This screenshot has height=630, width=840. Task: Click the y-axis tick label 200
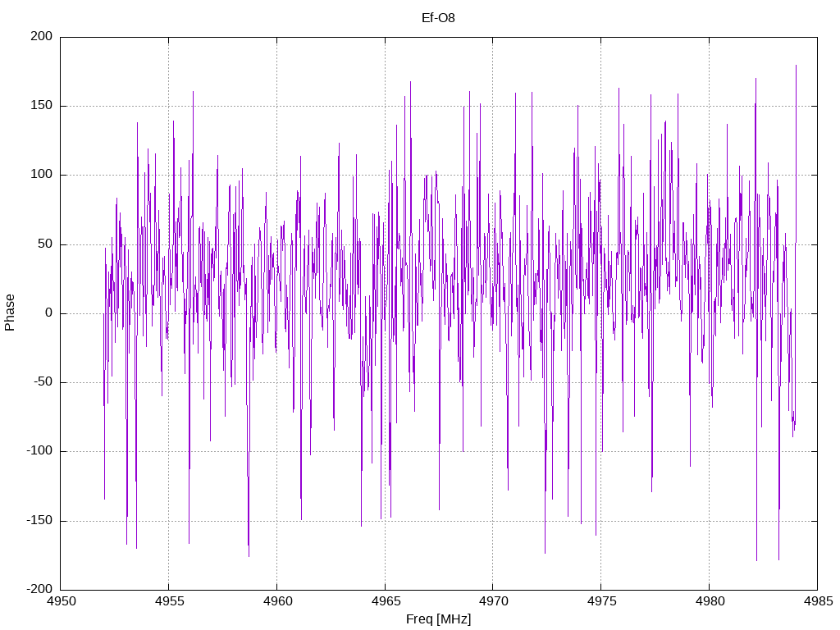[42, 36]
